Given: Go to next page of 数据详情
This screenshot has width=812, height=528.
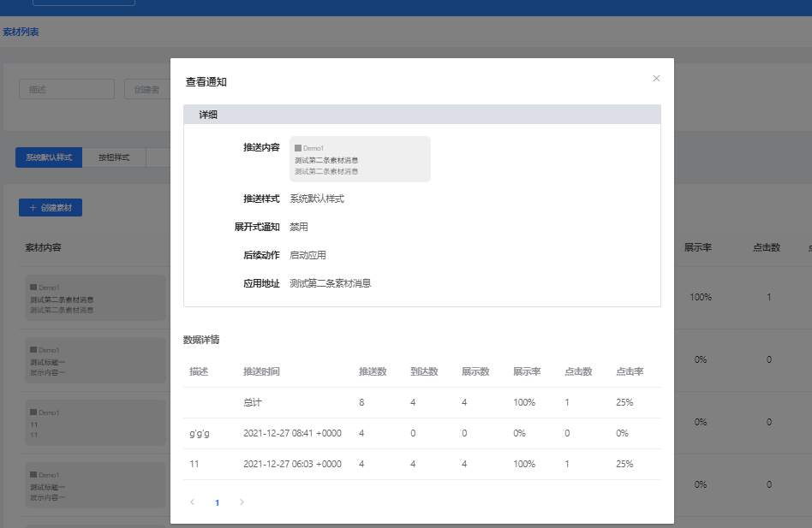Looking at the screenshot, I should [x=242, y=502].
